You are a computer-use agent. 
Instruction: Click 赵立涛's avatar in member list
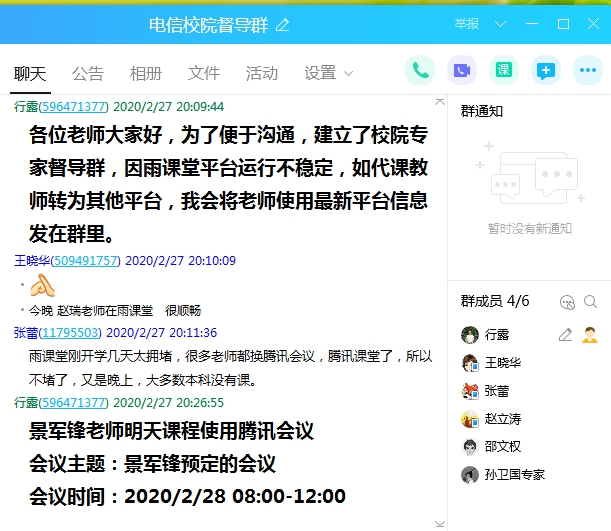pyautogui.click(x=470, y=419)
